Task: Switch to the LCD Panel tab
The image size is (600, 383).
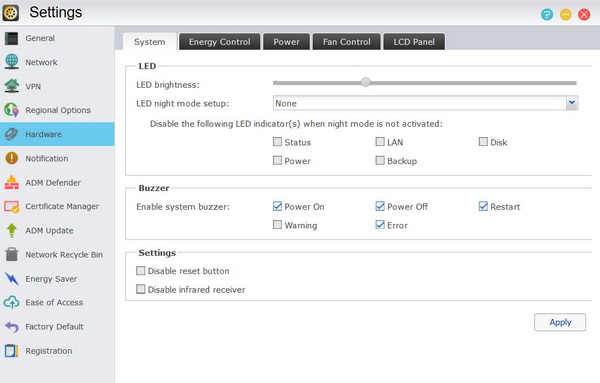Action: 414,42
